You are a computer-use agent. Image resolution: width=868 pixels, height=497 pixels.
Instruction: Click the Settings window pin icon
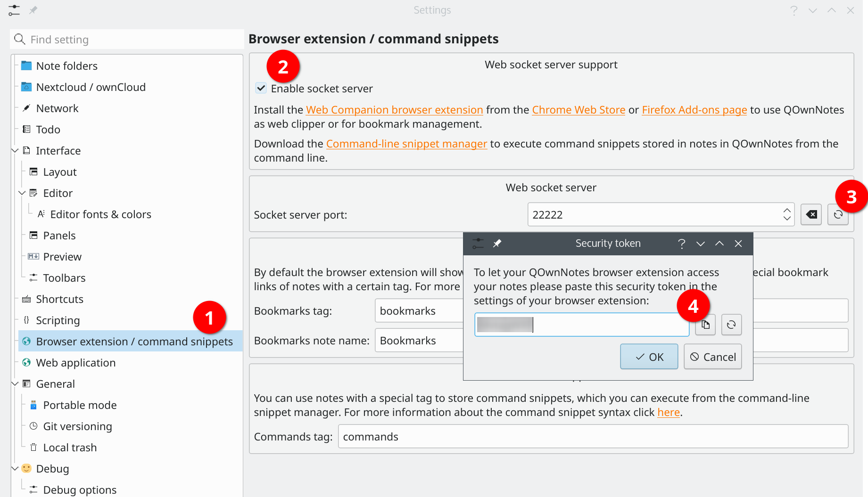pyautogui.click(x=33, y=10)
